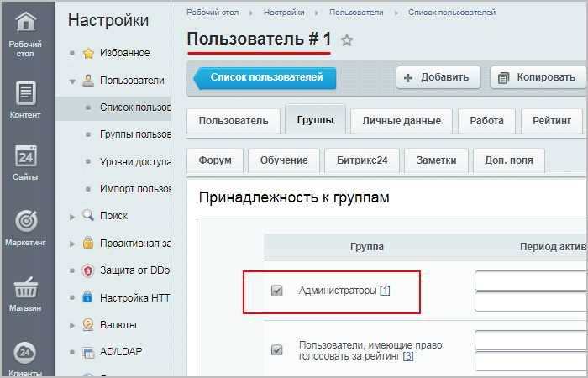Toggle the rating voting rights group checkbox
The width and height of the screenshot is (588, 378).
(x=276, y=350)
